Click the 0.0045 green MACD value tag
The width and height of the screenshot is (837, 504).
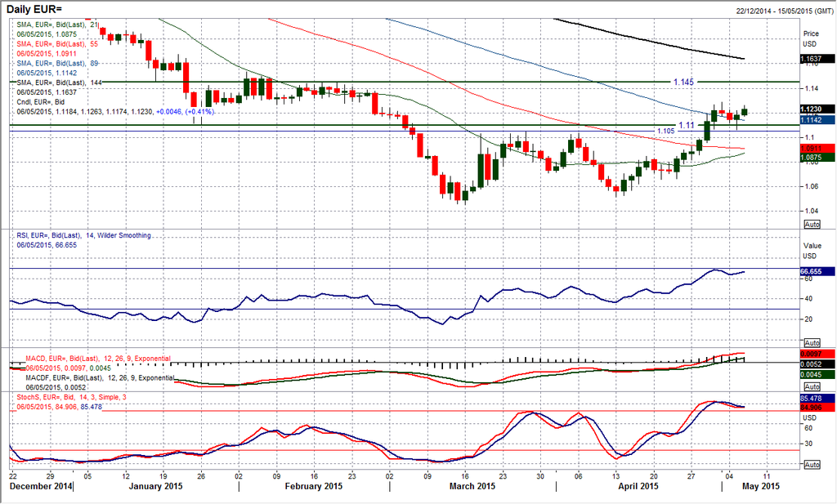[817, 375]
